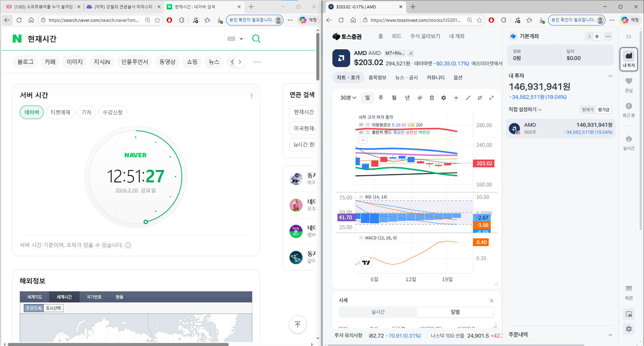The height and width of the screenshot is (346, 644).
Task: Toggle visibility of 볼린저 밴드 indicator
Action: coord(361,132)
